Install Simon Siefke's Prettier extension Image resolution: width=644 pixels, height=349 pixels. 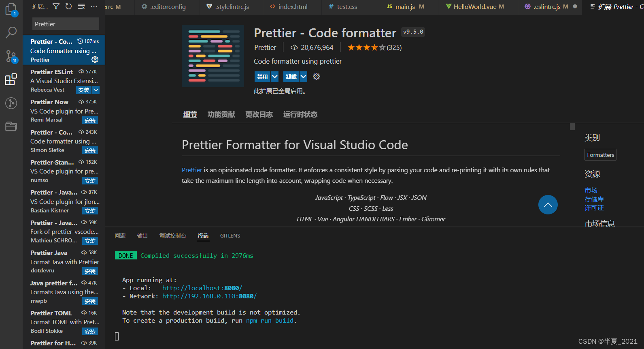90,150
